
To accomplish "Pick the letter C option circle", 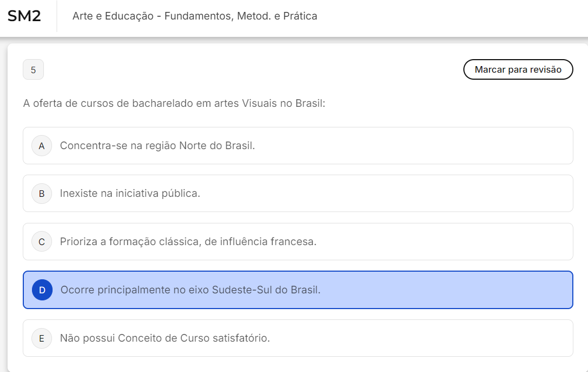I will pyautogui.click(x=42, y=241).
